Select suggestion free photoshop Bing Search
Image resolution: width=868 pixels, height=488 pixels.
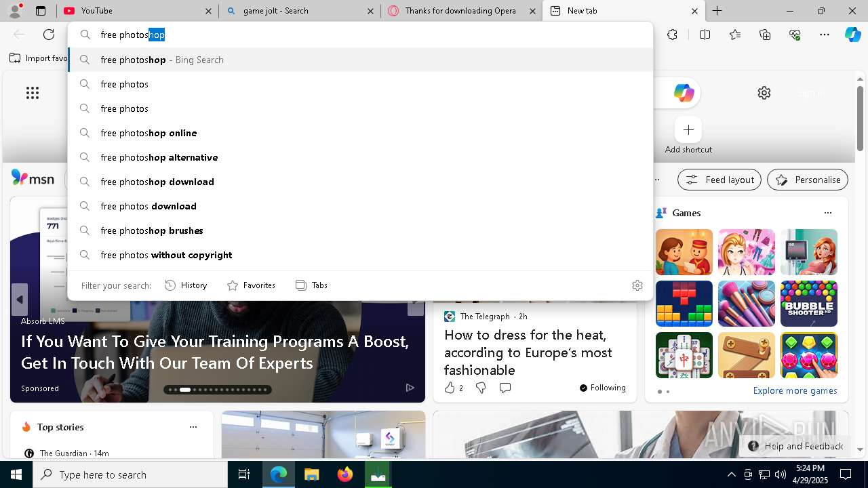click(x=361, y=60)
